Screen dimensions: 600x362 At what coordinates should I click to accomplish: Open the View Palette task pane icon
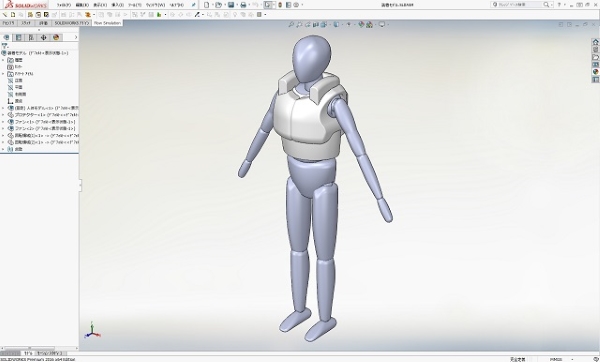[x=595, y=65]
